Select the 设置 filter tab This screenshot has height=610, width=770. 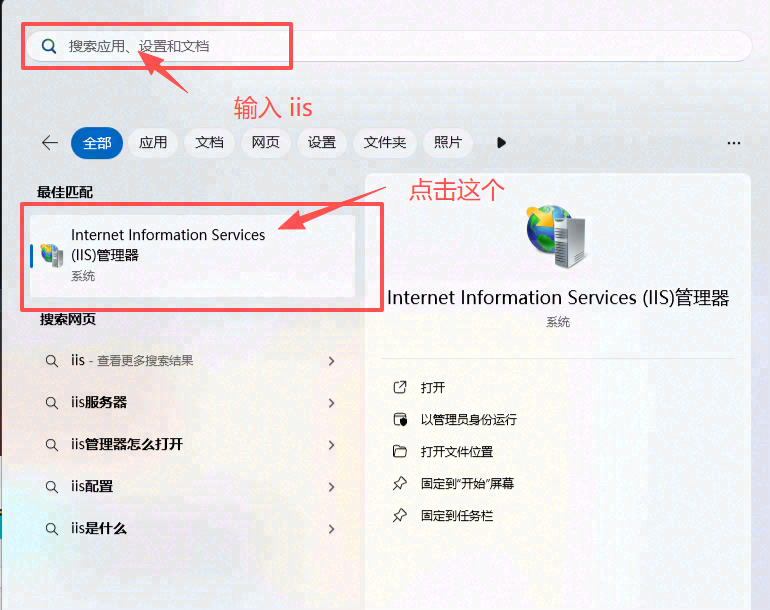tap(322, 143)
